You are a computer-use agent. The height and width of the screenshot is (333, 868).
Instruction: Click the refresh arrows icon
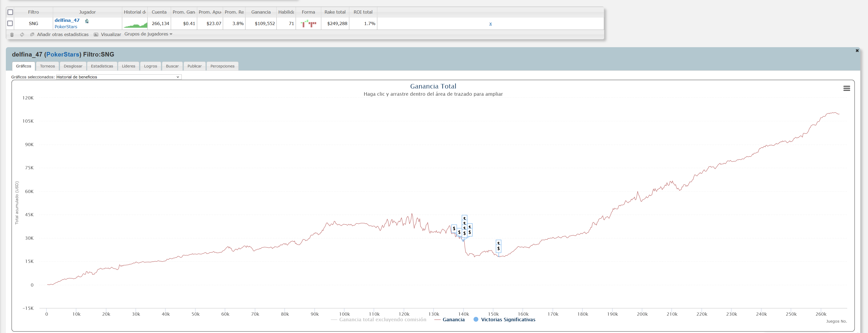[x=22, y=35]
